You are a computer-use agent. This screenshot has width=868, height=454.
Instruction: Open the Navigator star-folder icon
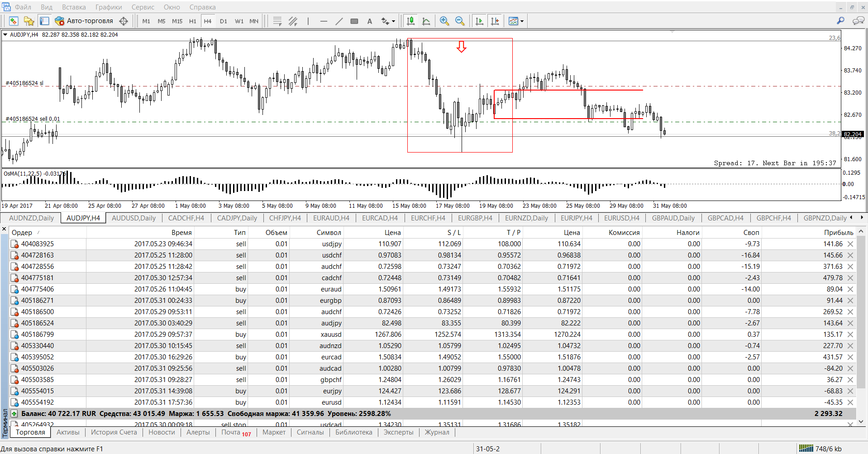coord(29,21)
